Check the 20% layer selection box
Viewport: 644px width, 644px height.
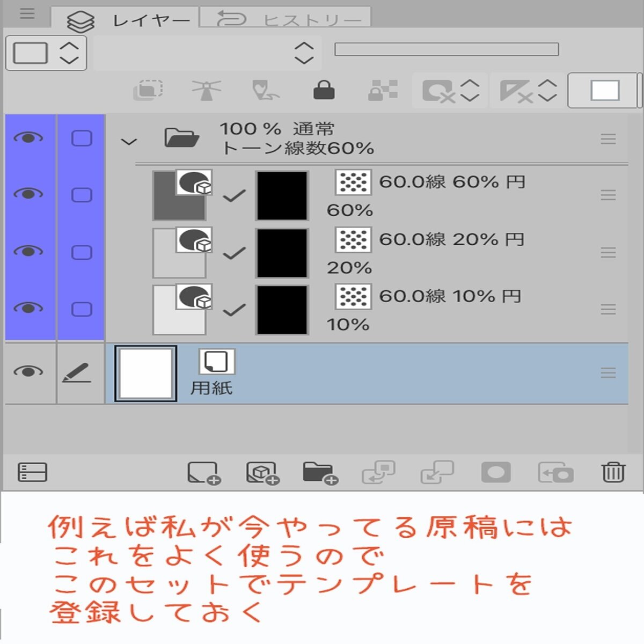pyautogui.click(x=82, y=252)
